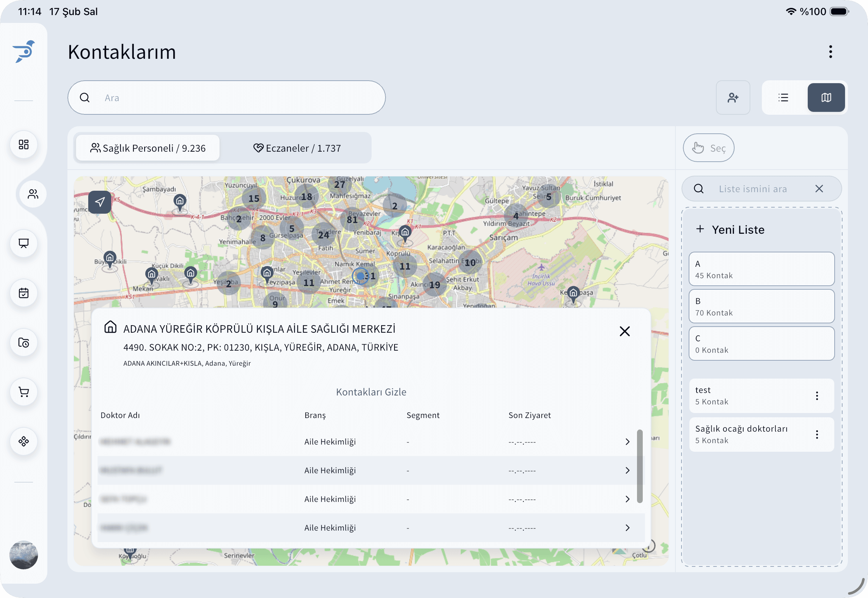868x598 pixels.
Task: Open the calendar icon in sidebar
Action: [24, 293]
